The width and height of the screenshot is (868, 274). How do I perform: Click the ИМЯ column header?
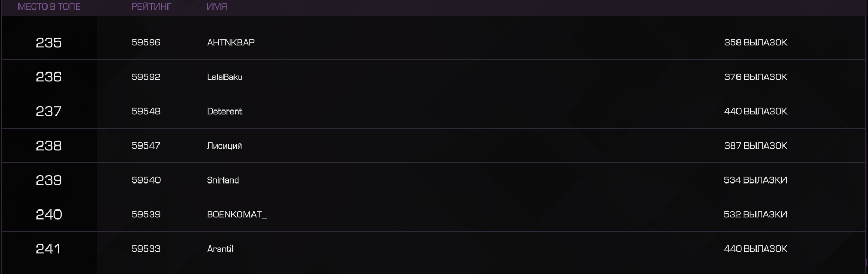tap(217, 7)
